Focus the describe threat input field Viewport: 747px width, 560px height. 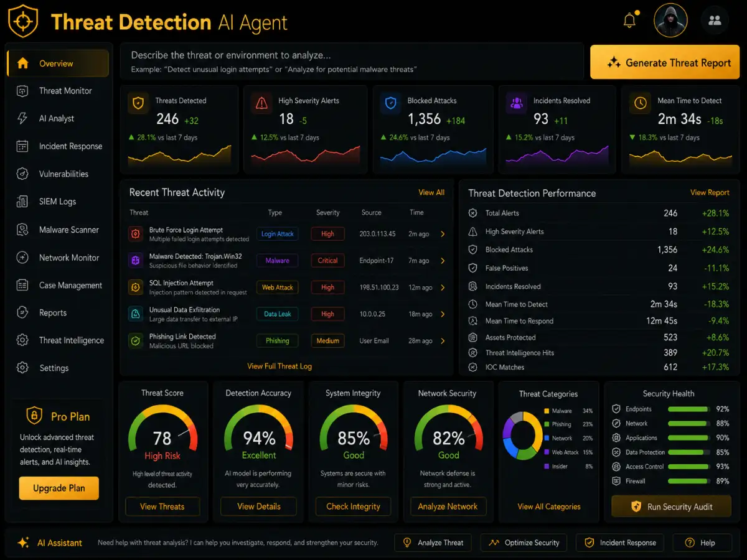point(352,62)
